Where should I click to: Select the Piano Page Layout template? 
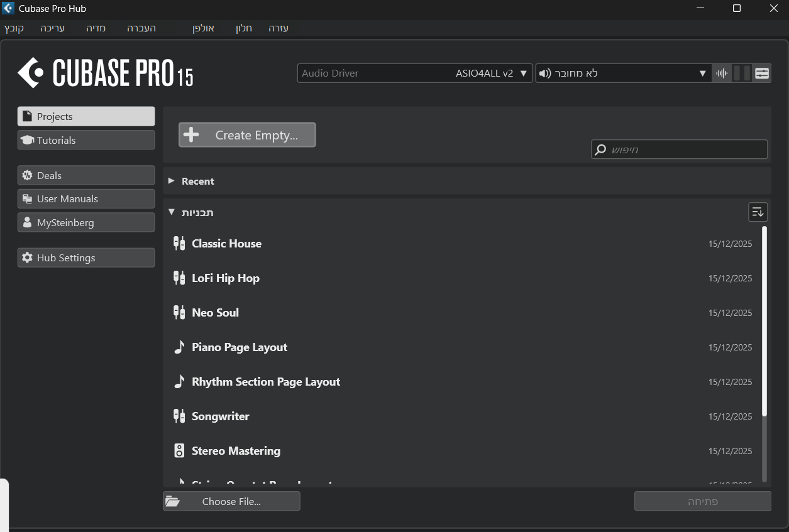point(462,347)
